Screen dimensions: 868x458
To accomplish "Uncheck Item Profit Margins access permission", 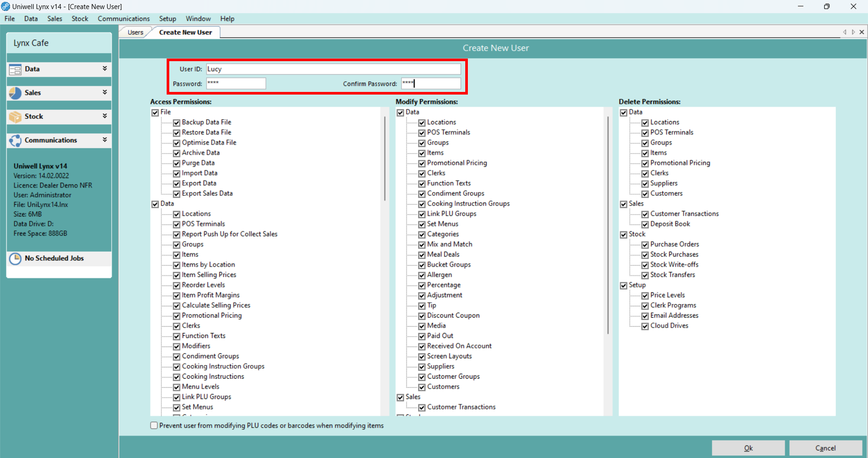I will coord(177,296).
